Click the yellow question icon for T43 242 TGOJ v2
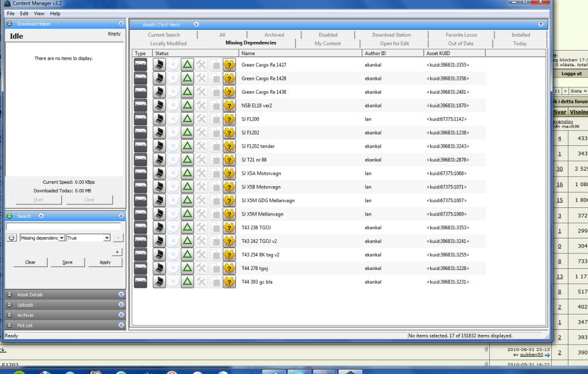Screen dimensions: 588x374 (x=229, y=241)
